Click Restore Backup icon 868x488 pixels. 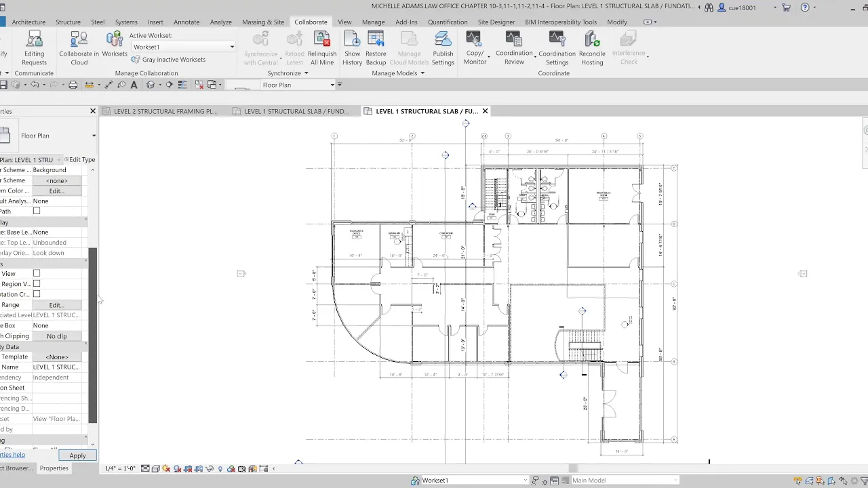pos(376,48)
